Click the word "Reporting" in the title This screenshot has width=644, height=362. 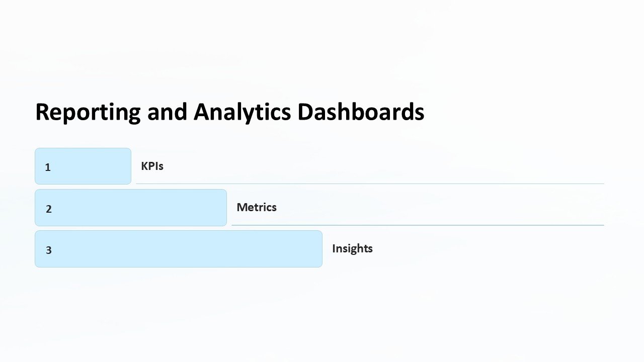pyautogui.click(x=88, y=112)
